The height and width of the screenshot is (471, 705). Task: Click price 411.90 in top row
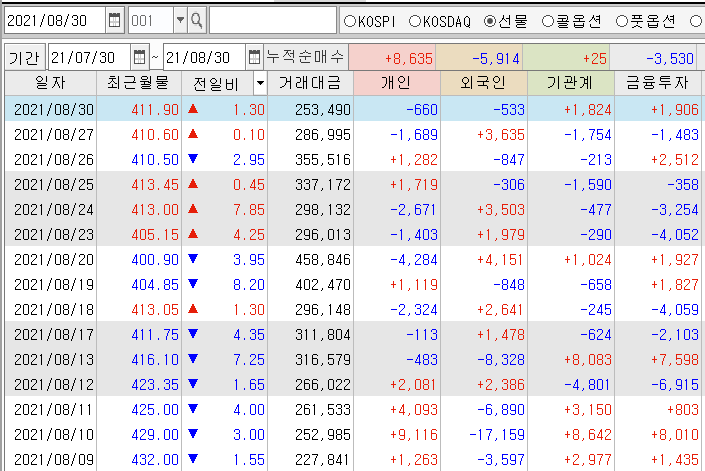pyautogui.click(x=155, y=110)
